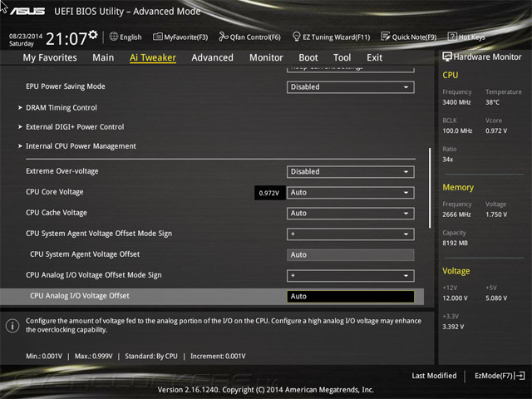Open the Boot tab

(x=308, y=57)
